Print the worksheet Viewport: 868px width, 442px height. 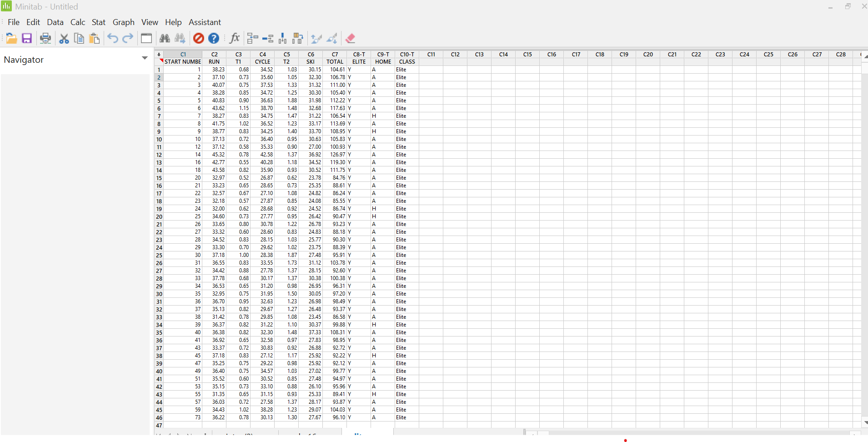click(45, 38)
